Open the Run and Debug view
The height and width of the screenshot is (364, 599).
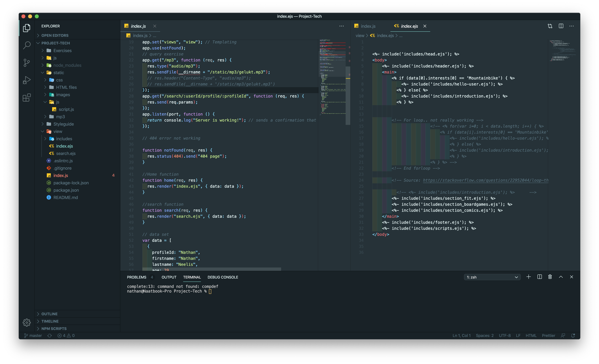[x=27, y=80]
